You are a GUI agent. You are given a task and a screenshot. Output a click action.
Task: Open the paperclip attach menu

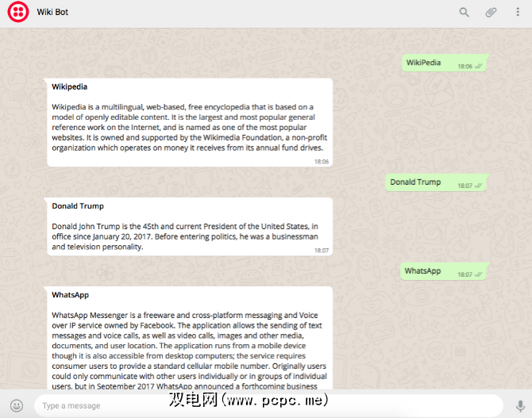[x=491, y=12]
